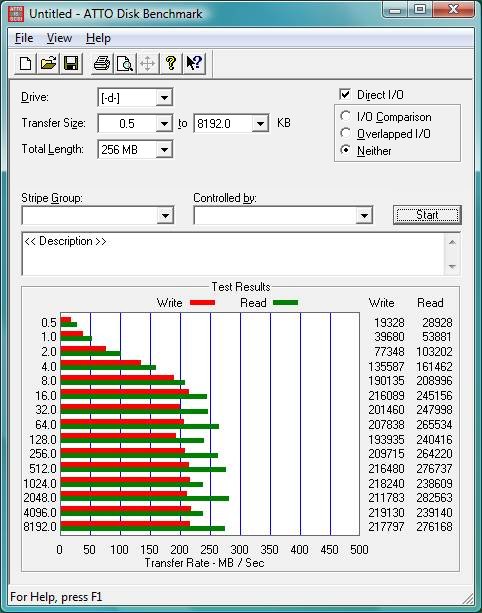Expand the Total Length 256 MB dropdown
Image resolution: width=482 pixels, height=613 pixels.
click(164, 150)
